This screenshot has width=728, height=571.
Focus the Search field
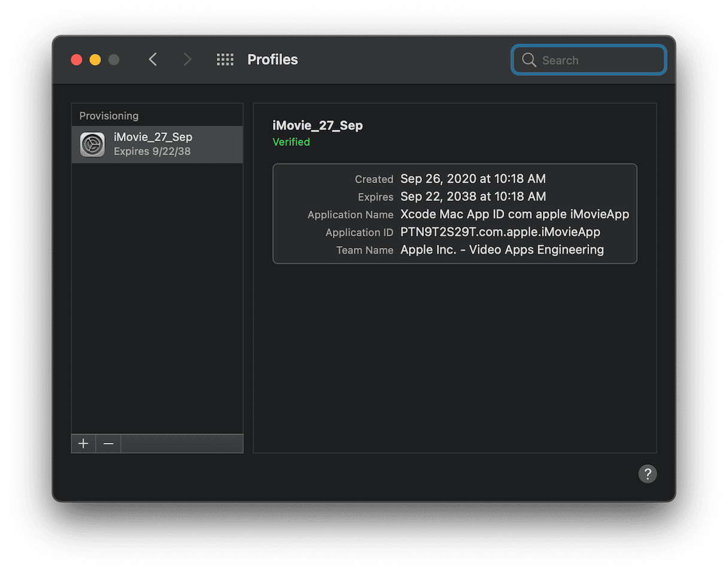[589, 60]
